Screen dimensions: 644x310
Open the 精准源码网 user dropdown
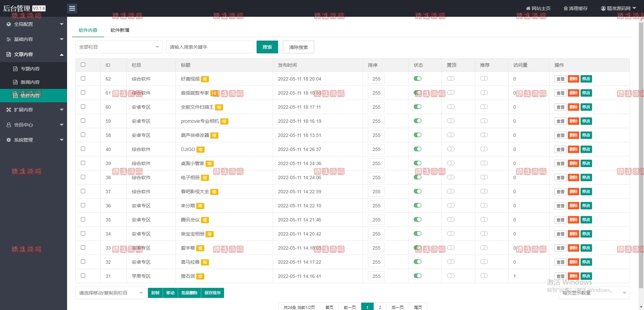coord(619,8)
